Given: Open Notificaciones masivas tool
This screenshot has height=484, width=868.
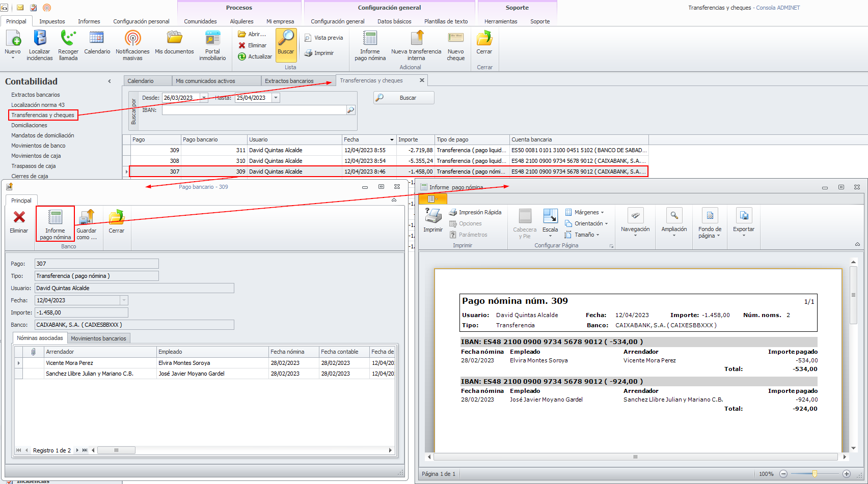Looking at the screenshot, I should point(132,39).
